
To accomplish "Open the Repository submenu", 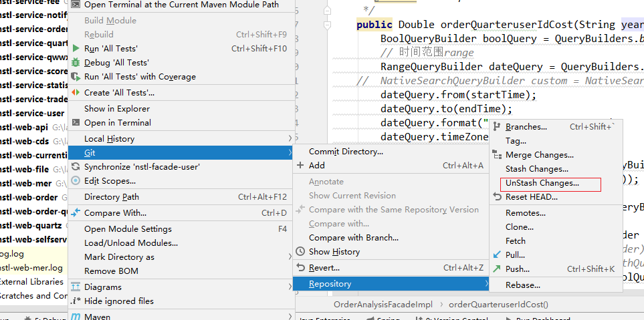I will coord(391,283).
